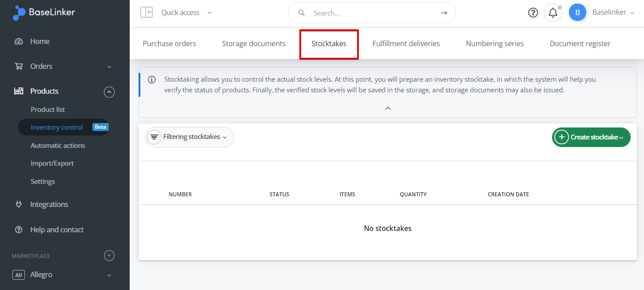Click the search magnifier icon
The image size is (644, 290).
[x=302, y=13]
